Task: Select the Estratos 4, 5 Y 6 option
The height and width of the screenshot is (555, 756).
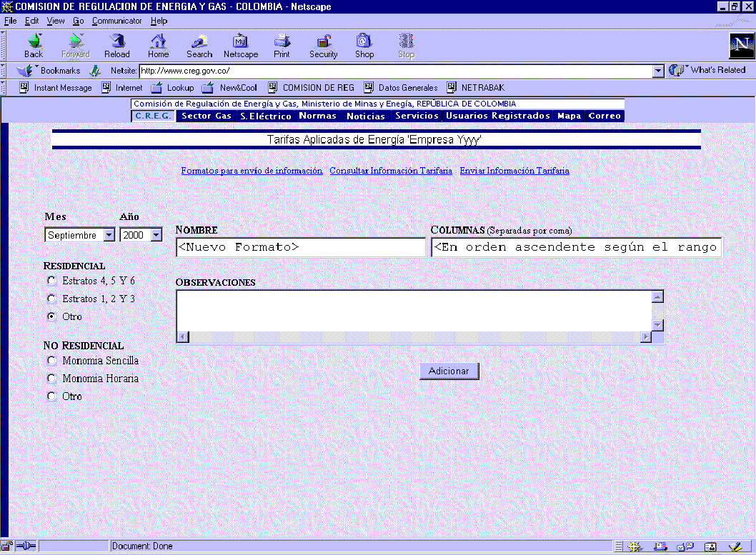Action: (x=51, y=281)
